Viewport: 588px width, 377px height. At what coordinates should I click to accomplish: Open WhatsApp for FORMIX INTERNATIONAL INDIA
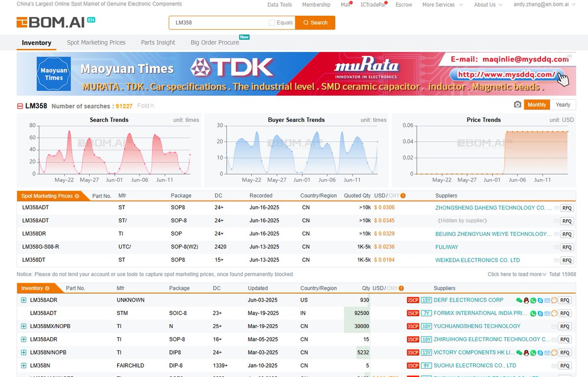coord(533,313)
